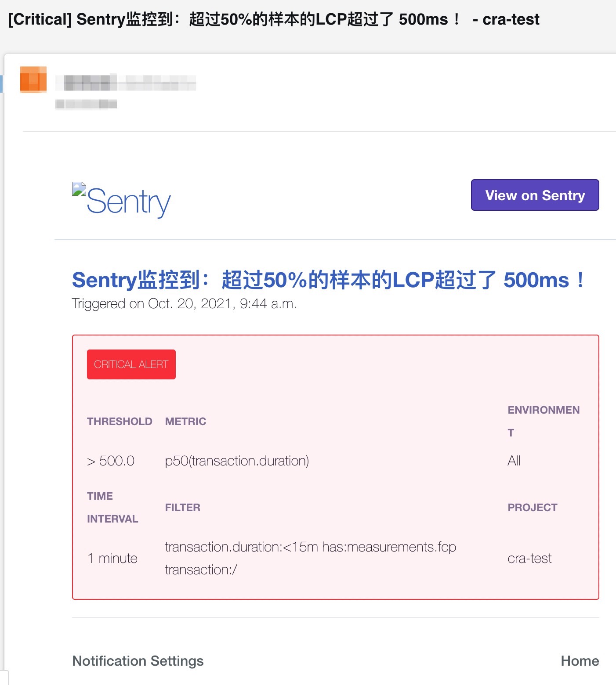This screenshot has height=685, width=616.
Task: Select 'transaction.duration:<15m has:measurements.fcp' filter text
Action: [311, 547]
